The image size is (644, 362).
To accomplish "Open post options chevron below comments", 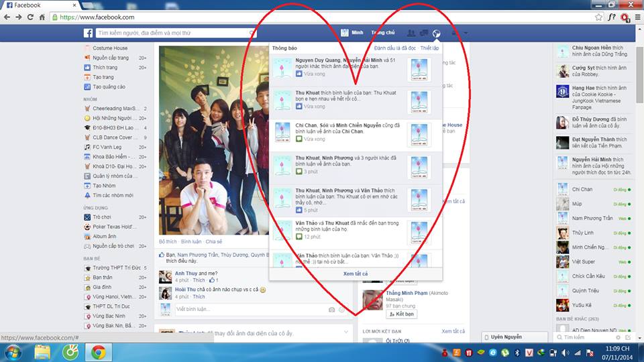I will [x=346, y=332].
